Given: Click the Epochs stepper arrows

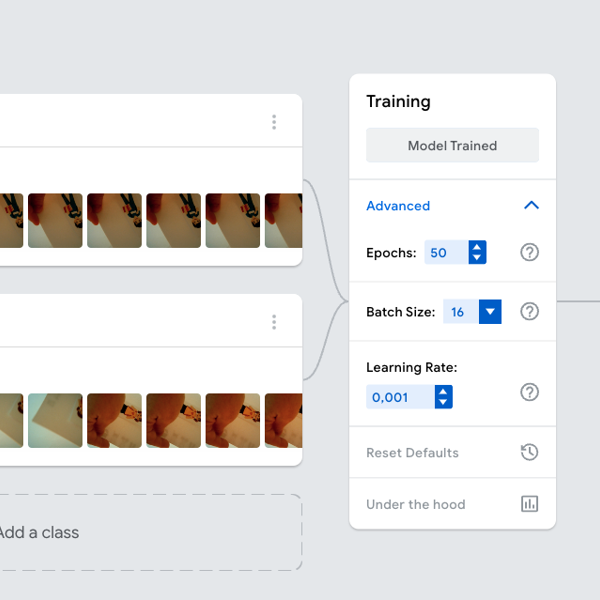Looking at the screenshot, I should click(477, 252).
